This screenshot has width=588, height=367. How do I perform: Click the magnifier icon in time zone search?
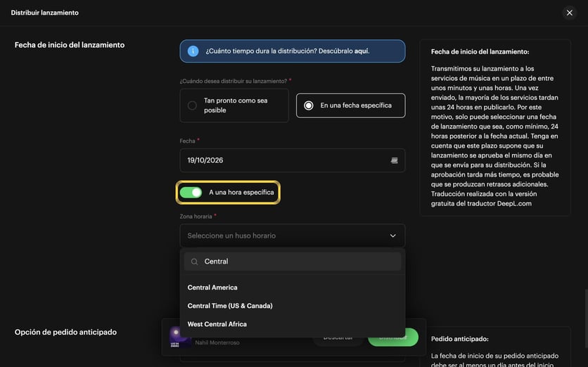tap(194, 262)
